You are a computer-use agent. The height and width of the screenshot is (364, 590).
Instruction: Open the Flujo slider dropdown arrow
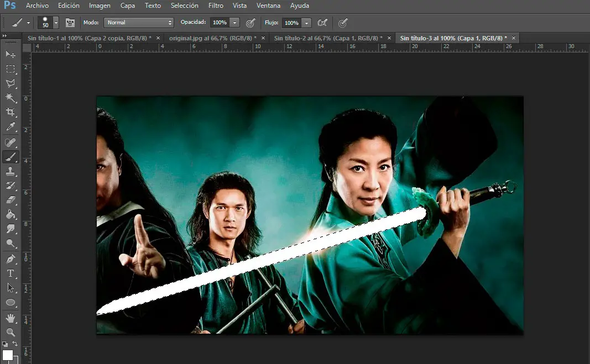tap(307, 23)
